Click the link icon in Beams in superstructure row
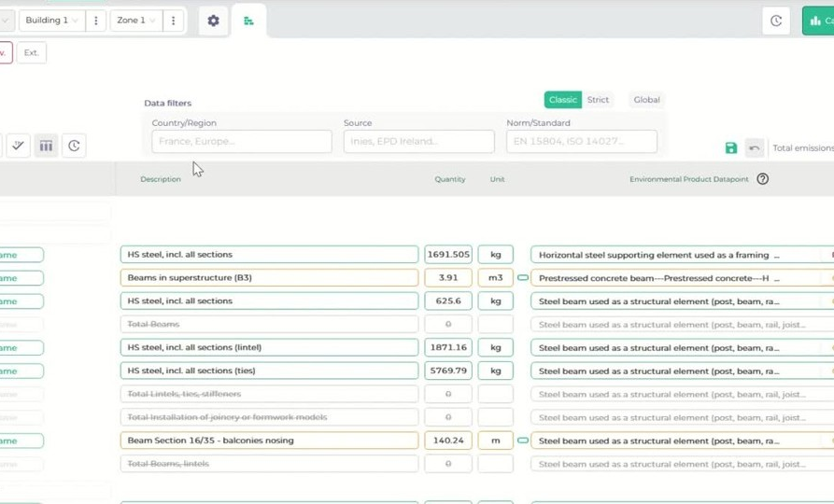Viewport: 834px width, 504px height. pos(523,277)
